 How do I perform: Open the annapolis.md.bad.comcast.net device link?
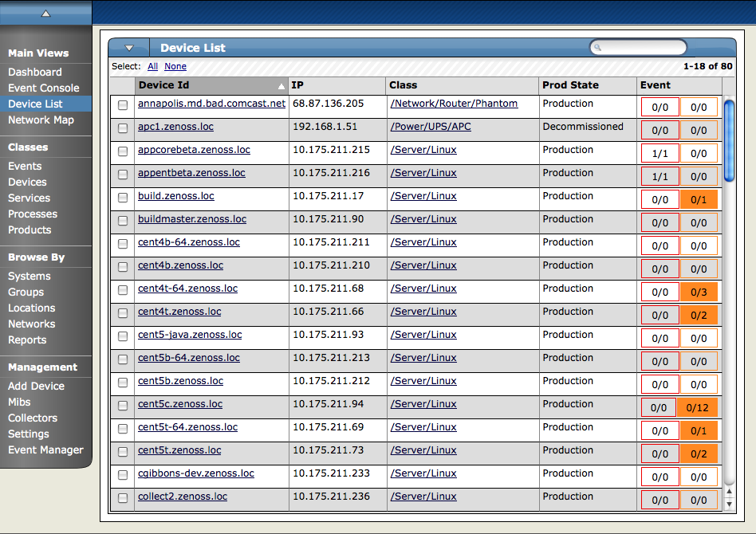211,103
